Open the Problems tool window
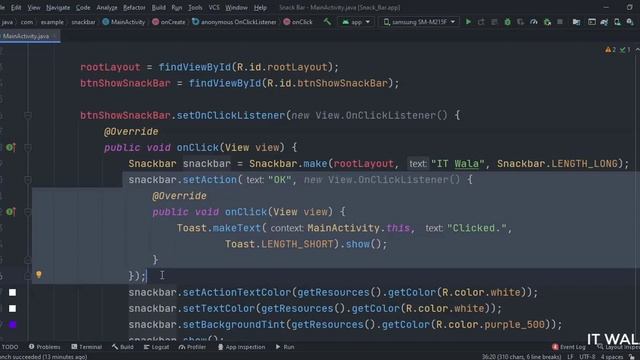The width and height of the screenshot is (640, 360). (x=44, y=347)
